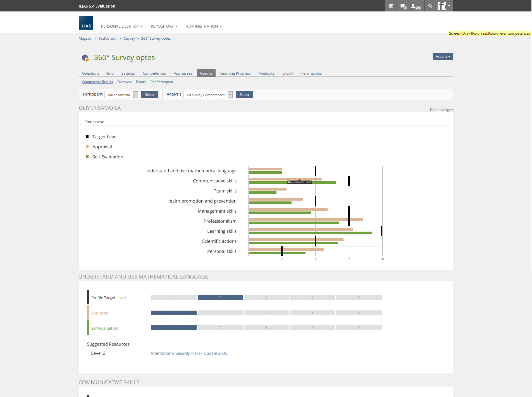Switch to the Learning Progress tab
Screen dimensions: 532x397
(x=235, y=73)
